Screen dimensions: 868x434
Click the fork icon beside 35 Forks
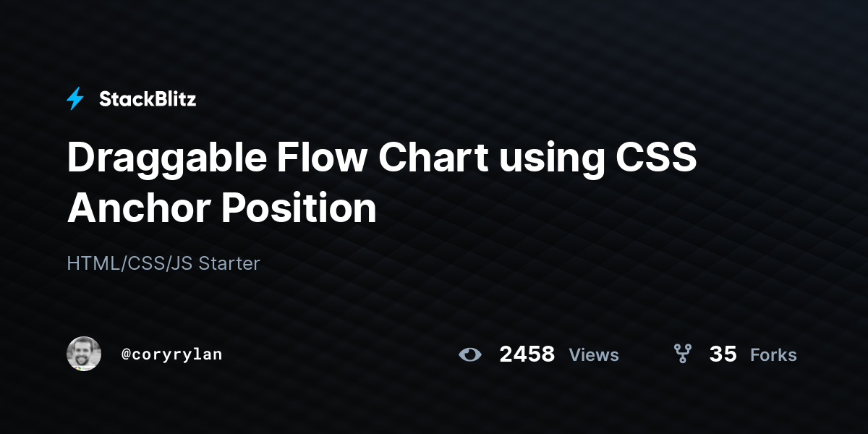(682, 354)
